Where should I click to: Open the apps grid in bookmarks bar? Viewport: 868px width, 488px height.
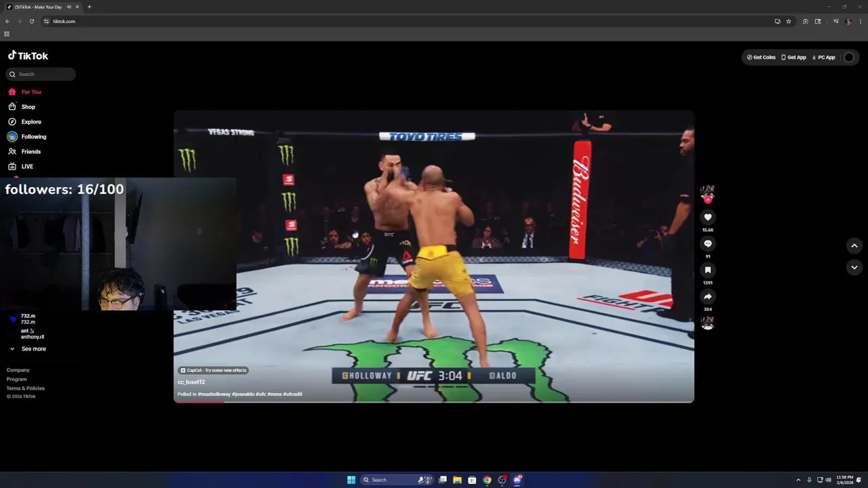[7, 34]
